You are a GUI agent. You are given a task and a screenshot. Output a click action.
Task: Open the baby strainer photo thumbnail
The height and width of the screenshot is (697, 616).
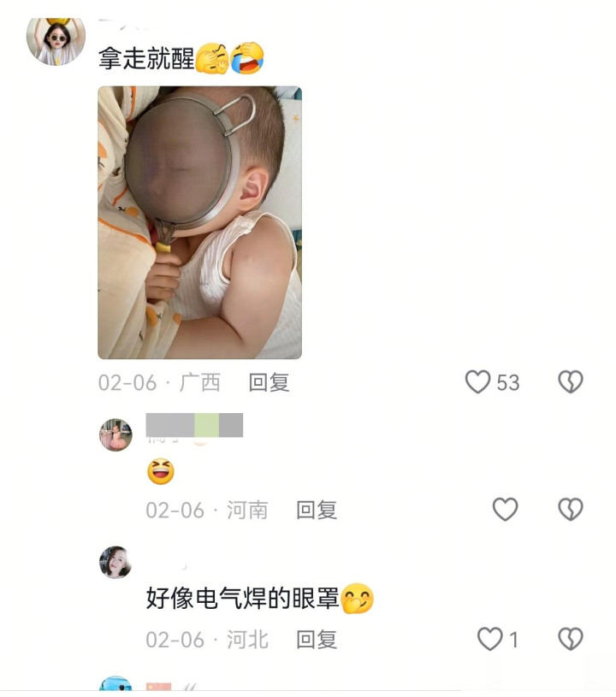coord(199,222)
